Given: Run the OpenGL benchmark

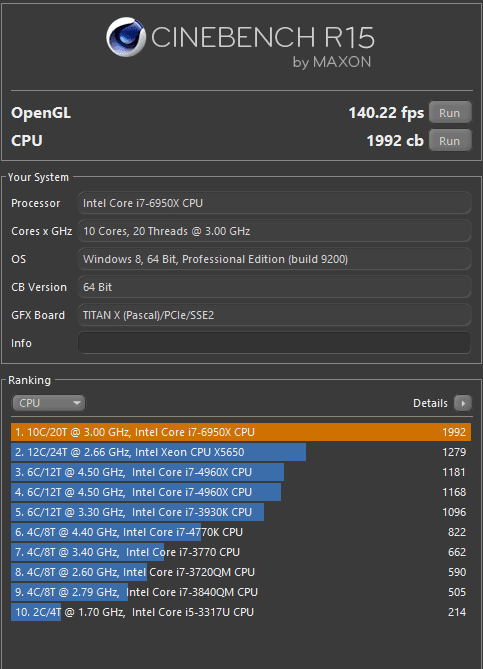Looking at the screenshot, I should click(x=450, y=113).
